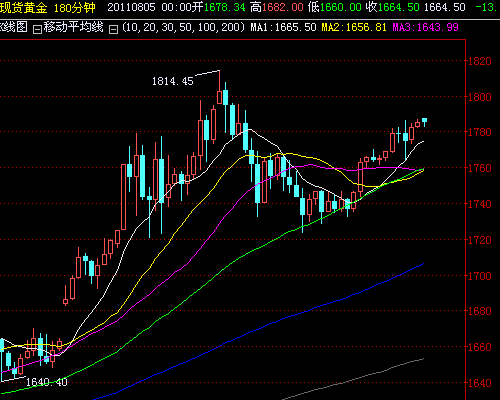Open the (10,20,30,50,100,200) parameter list

184,27
